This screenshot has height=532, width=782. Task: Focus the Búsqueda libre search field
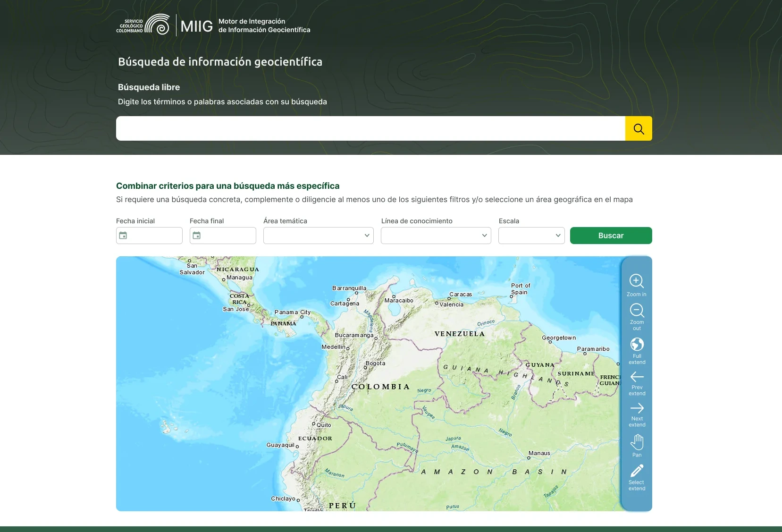(370, 128)
